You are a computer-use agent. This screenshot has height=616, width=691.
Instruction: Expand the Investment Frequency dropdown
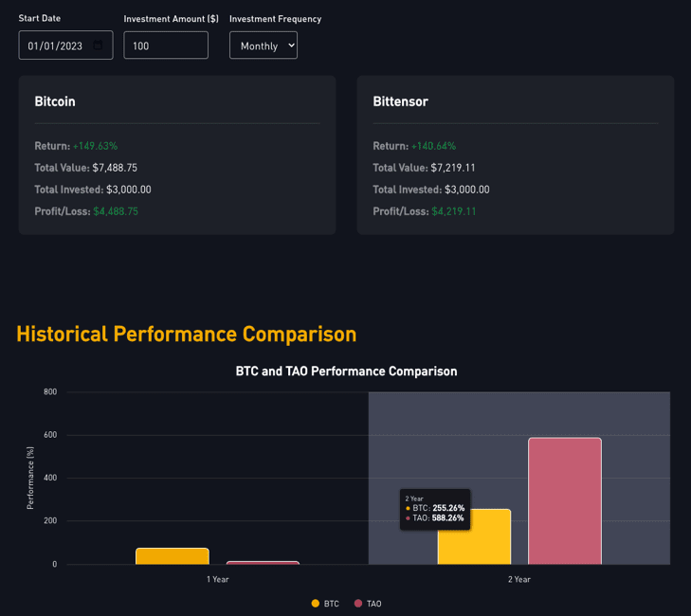pyautogui.click(x=263, y=45)
